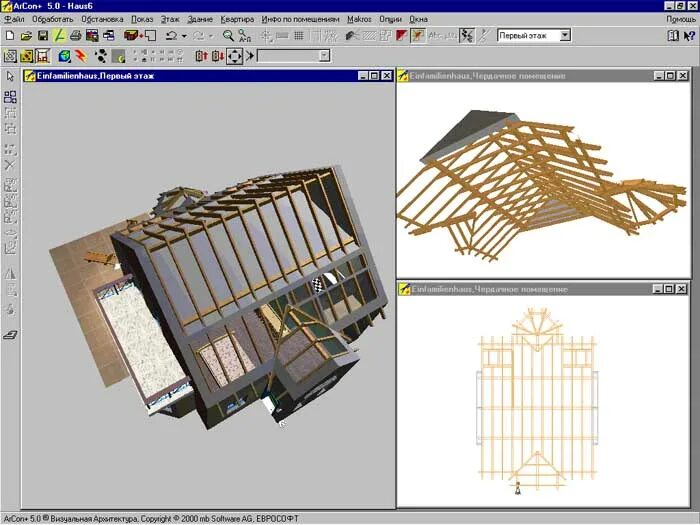
Task: Open the Makros menu
Action: click(x=359, y=19)
